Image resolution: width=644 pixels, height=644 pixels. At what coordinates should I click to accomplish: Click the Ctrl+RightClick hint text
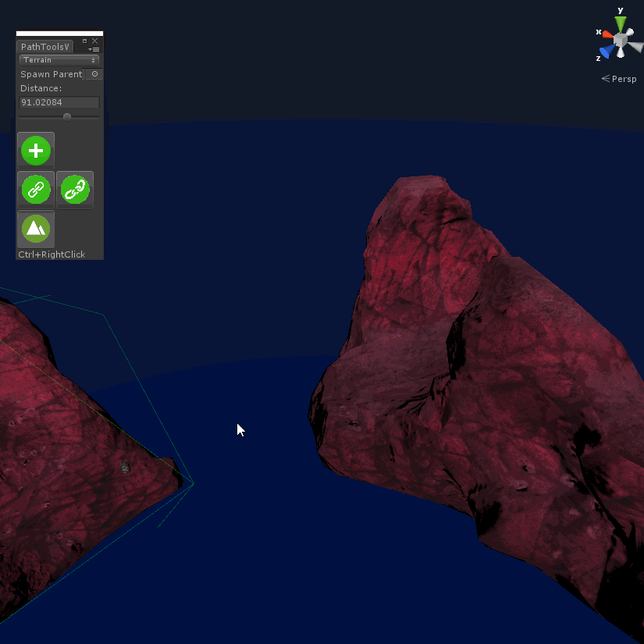point(52,254)
